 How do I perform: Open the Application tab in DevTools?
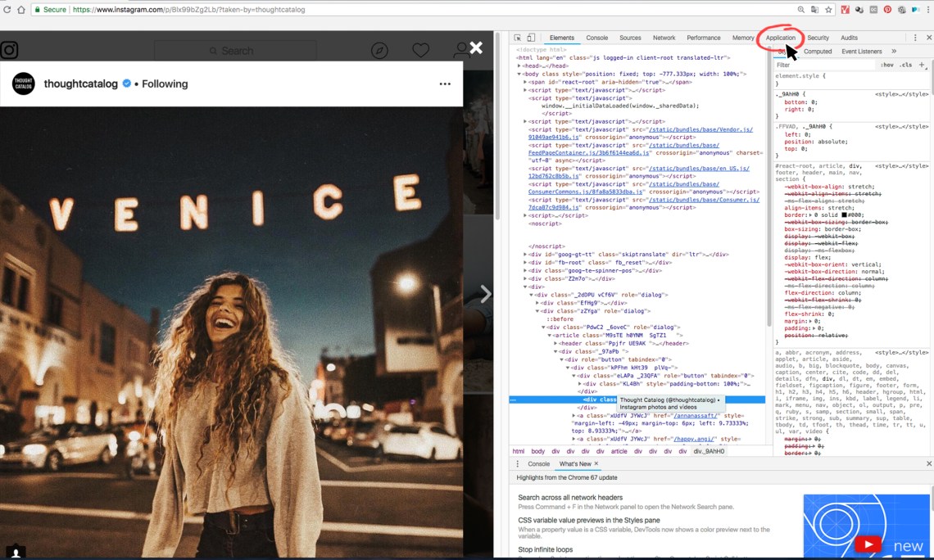coord(780,38)
